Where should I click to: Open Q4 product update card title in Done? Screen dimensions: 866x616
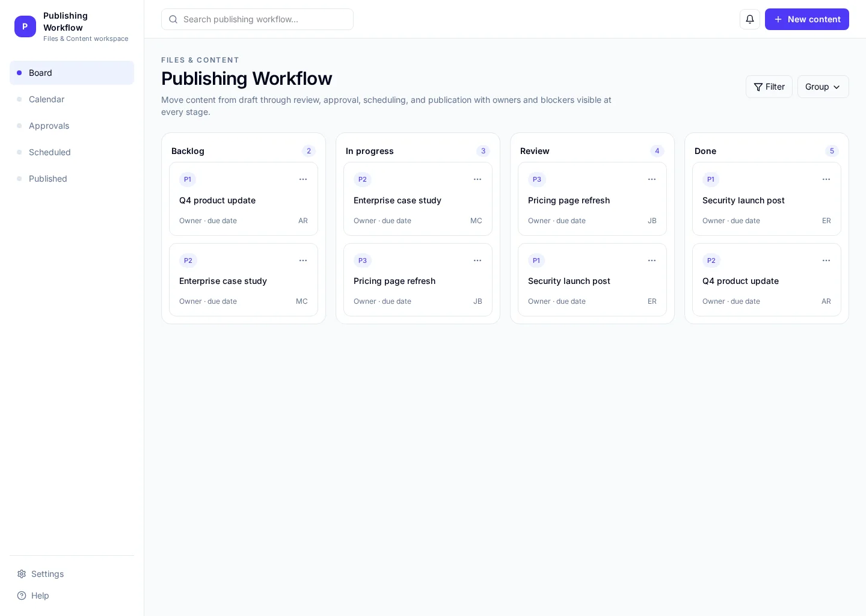tap(740, 281)
